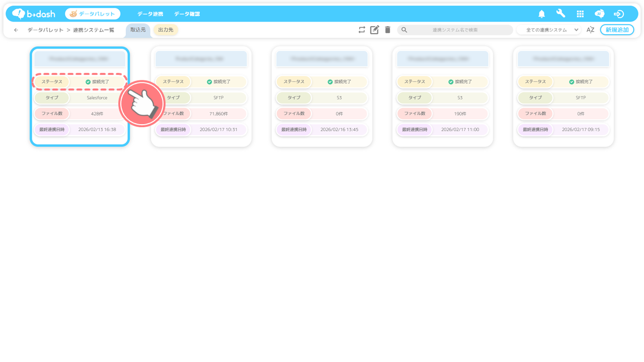Click the sync arrows icon in toolbar
Screen dimensions: 644x362
click(x=362, y=30)
